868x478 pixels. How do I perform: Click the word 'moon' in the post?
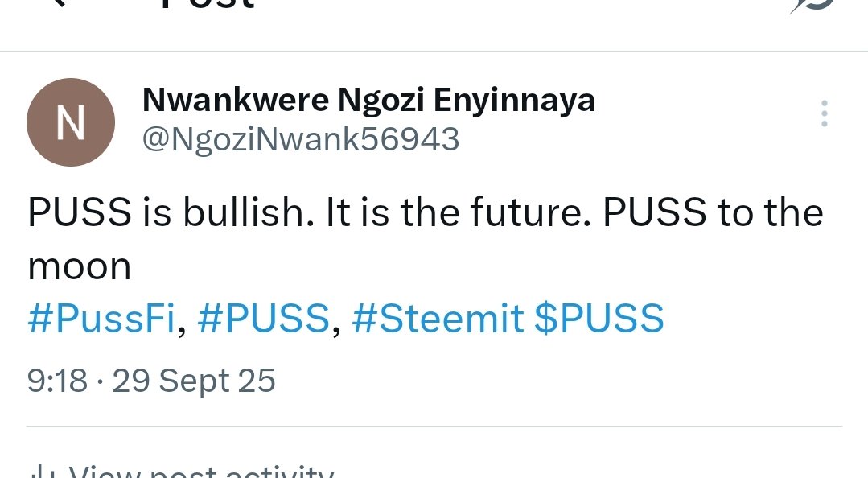[79, 266]
